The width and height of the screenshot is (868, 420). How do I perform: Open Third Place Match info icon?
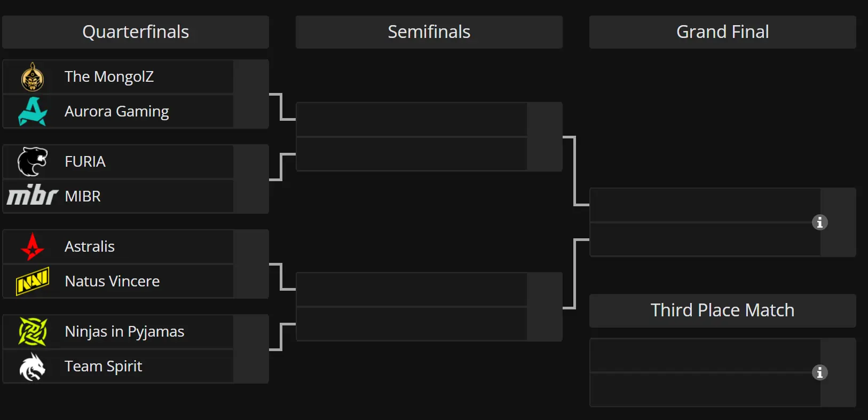tap(820, 372)
